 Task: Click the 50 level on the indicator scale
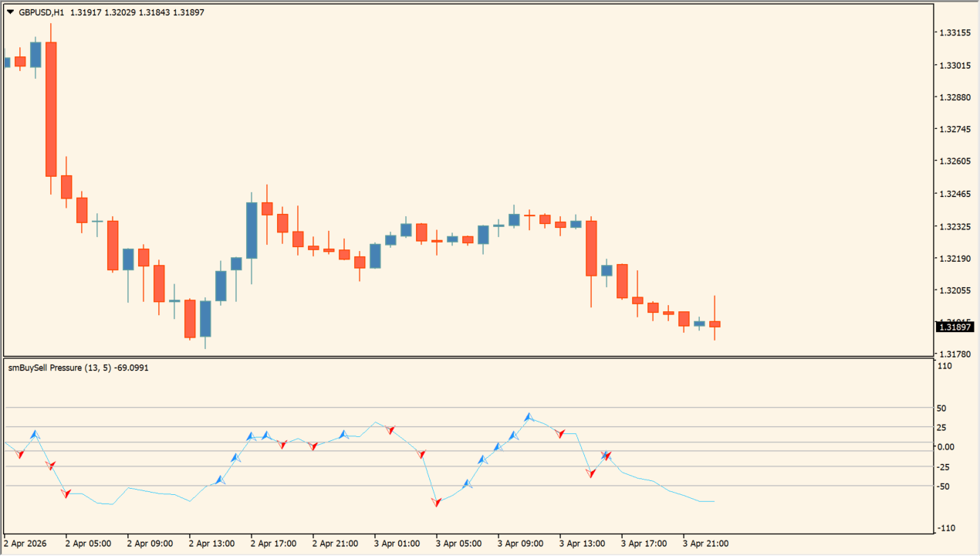tap(941, 409)
